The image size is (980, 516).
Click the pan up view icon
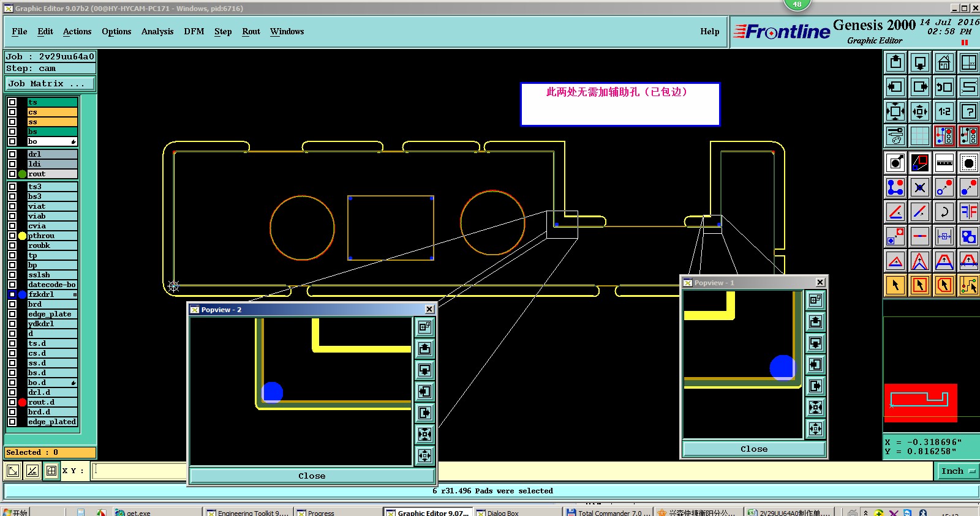895,62
